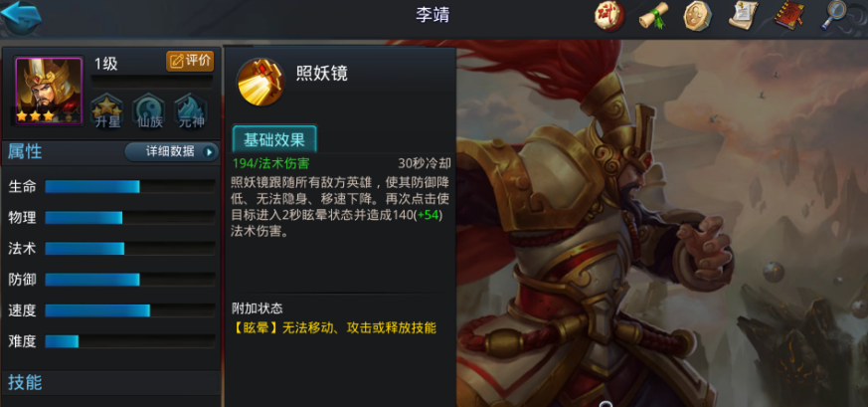The image size is (868, 407).
Task: Open the 元神 flame icon
Action: point(192,111)
